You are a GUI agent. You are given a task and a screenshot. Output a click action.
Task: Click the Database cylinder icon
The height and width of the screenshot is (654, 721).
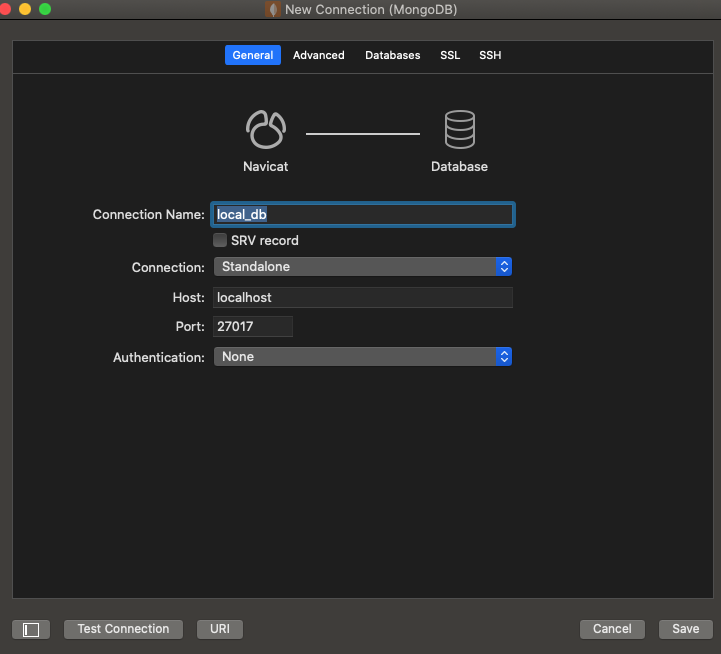tap(459, 130)
